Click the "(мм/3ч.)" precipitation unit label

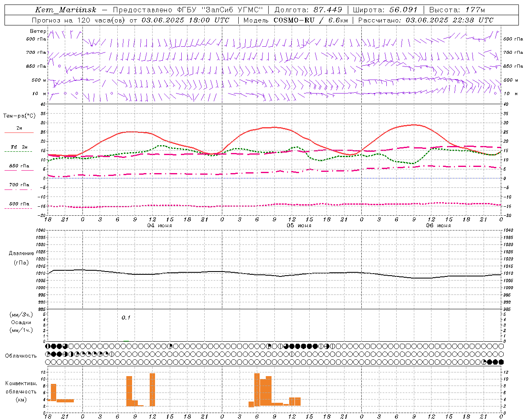[21, 315]
